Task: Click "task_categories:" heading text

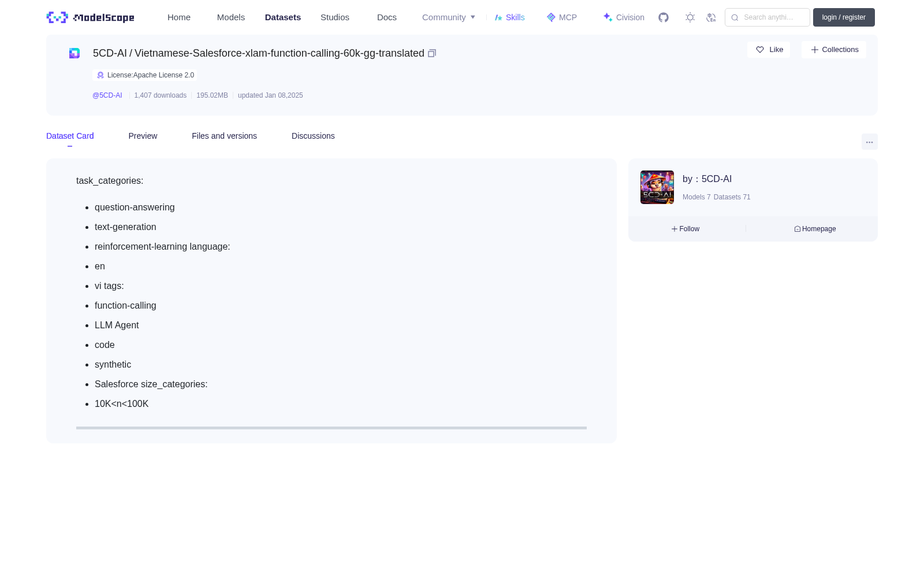Action: [110, 181]
